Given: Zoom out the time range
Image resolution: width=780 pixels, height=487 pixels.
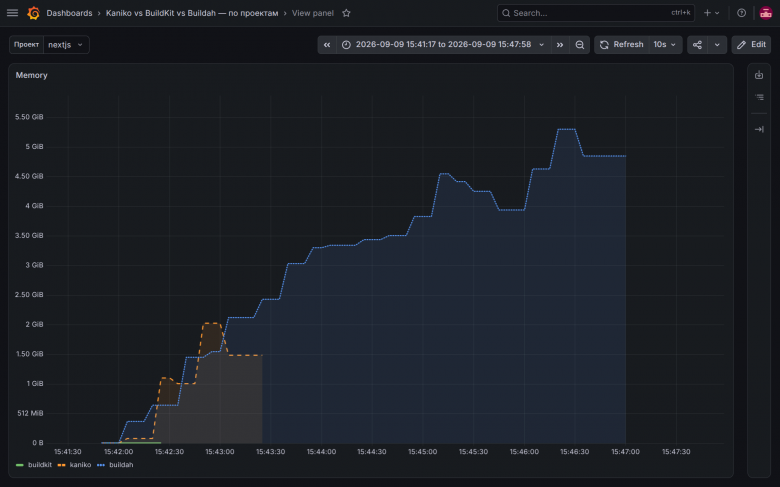Looking at the screenshot, I should pos(580,45).
